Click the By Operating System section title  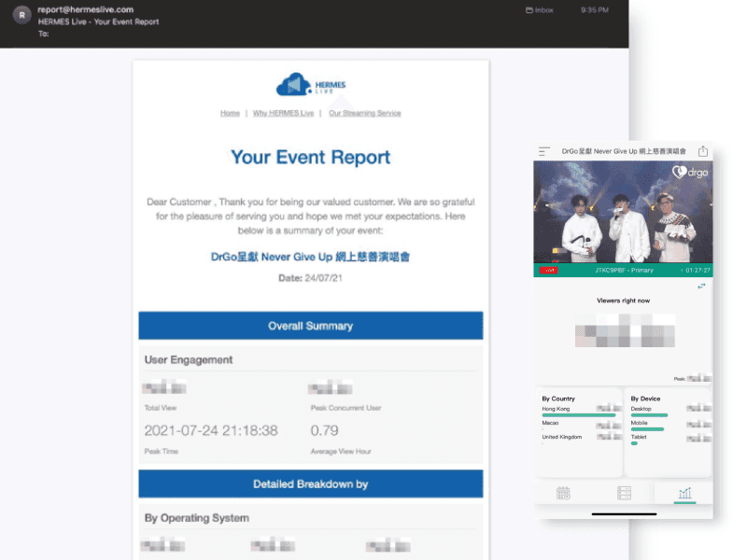(x=197, y=518)
